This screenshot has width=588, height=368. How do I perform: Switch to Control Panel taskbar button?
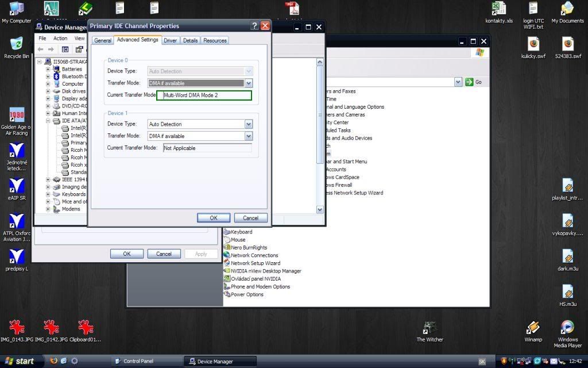145,361
